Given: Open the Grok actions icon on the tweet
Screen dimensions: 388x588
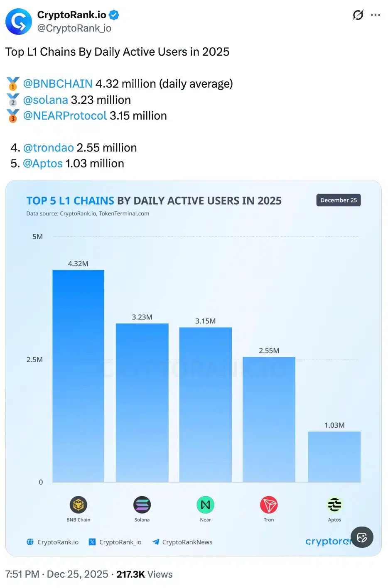Looking at the screenshot, I should (x=357, y=15).
